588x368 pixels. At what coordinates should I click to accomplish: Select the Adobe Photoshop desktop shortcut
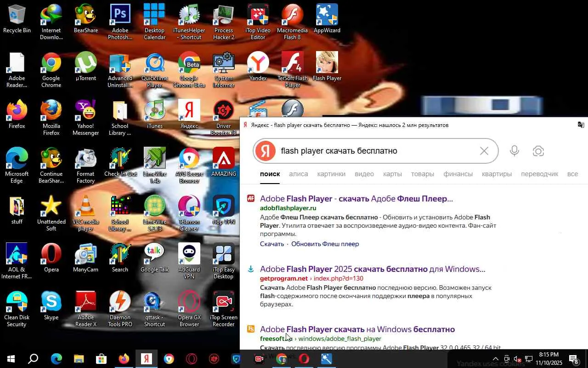[120, 22]
